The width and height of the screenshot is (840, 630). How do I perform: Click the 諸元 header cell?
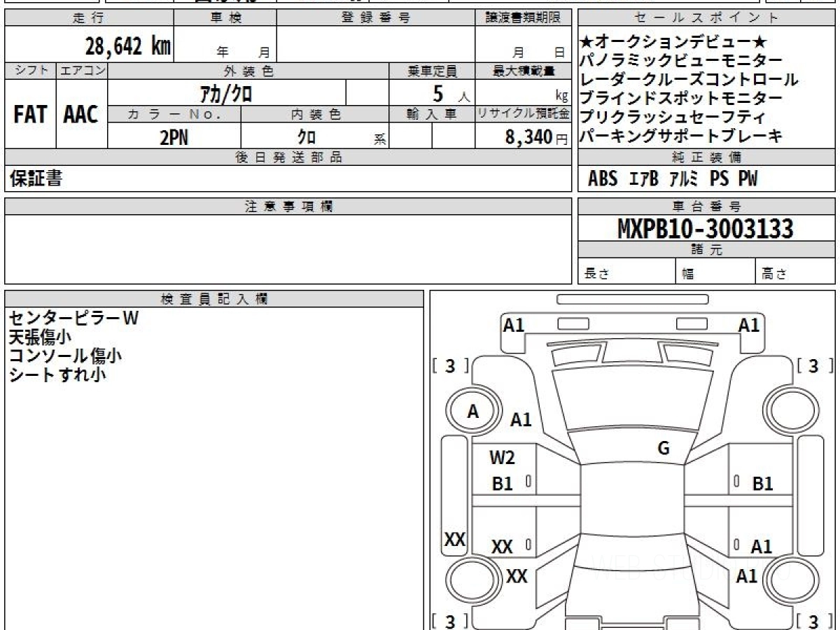click(706, 251)
